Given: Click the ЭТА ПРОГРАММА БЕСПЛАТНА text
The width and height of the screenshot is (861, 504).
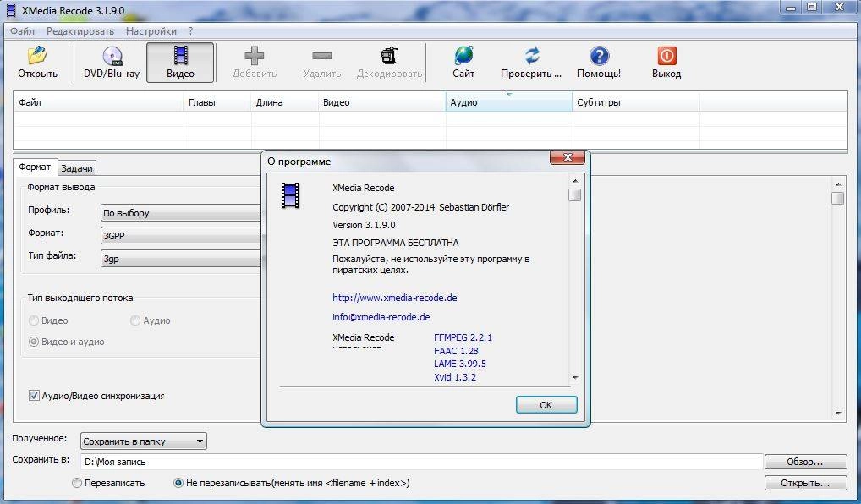Looking at the screenshot, I should (x=395, y=243).
